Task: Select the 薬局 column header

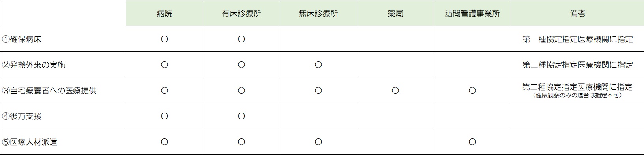Action: [x=395, y=13]
